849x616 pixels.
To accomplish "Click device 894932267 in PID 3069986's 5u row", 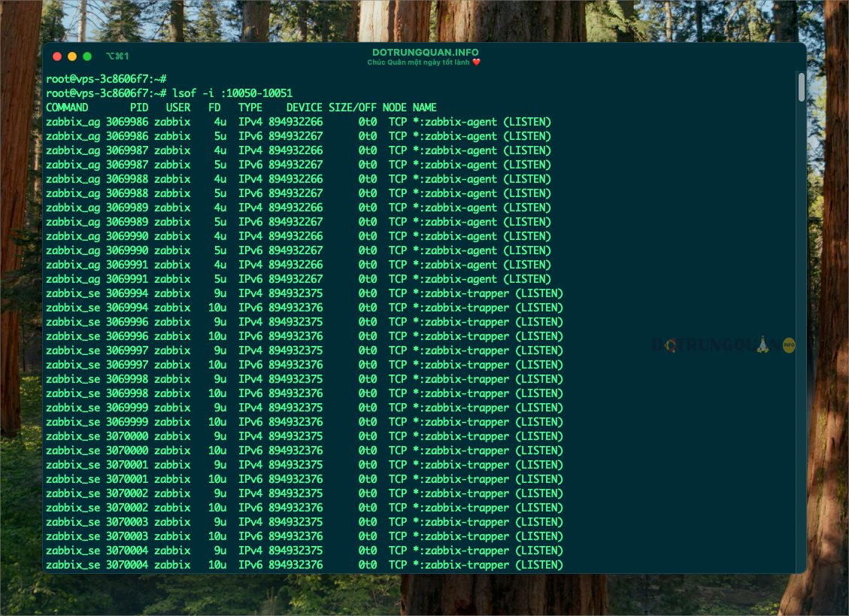I will pos(296,136).
